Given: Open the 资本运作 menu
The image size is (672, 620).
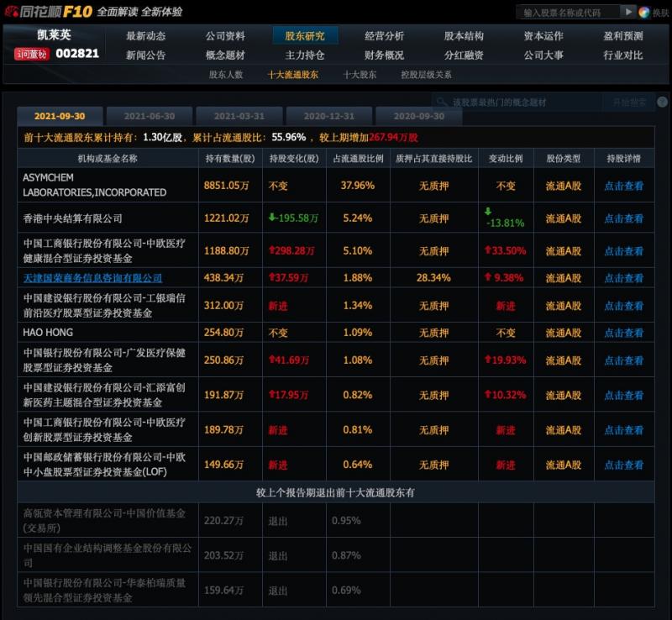Looking at the screenshot, I should [x=543, y=36].
